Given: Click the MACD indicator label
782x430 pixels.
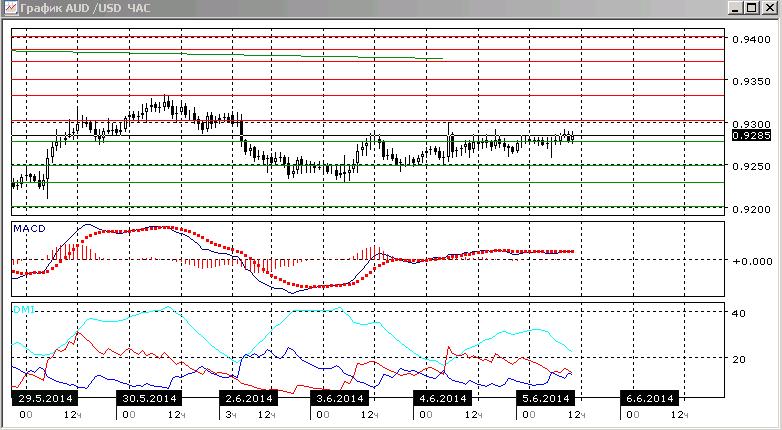Looking at the screenshot, I should point(29,229).
